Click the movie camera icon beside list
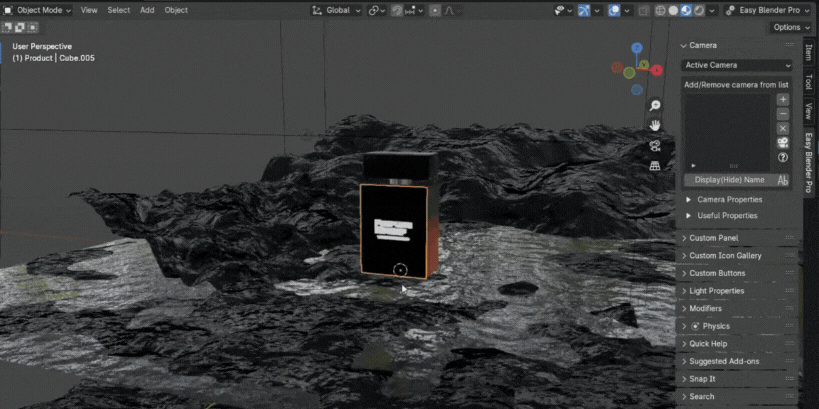The width and height of the screenshot is (819, 409). (x=783, y=143)
